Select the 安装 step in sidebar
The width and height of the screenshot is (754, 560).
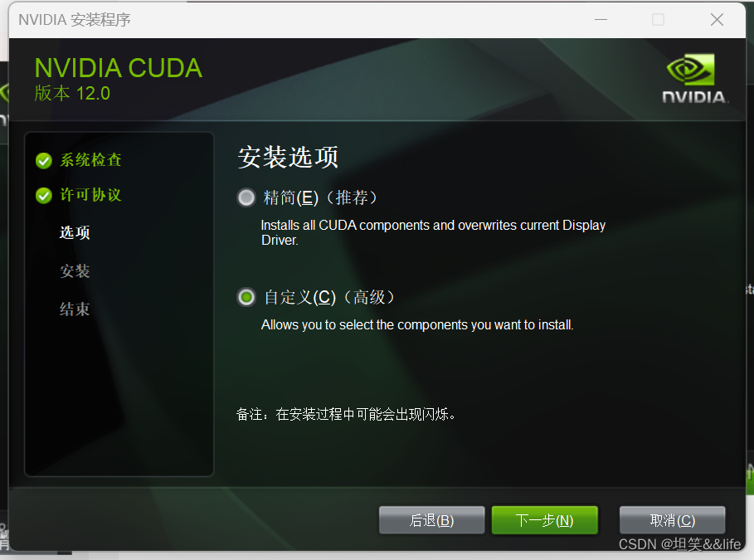(75, 270)
